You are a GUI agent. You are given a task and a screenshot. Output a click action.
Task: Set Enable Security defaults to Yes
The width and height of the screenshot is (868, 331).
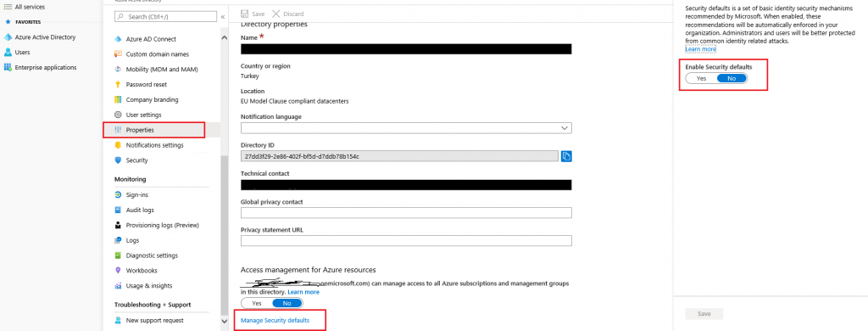pos(701,78)
